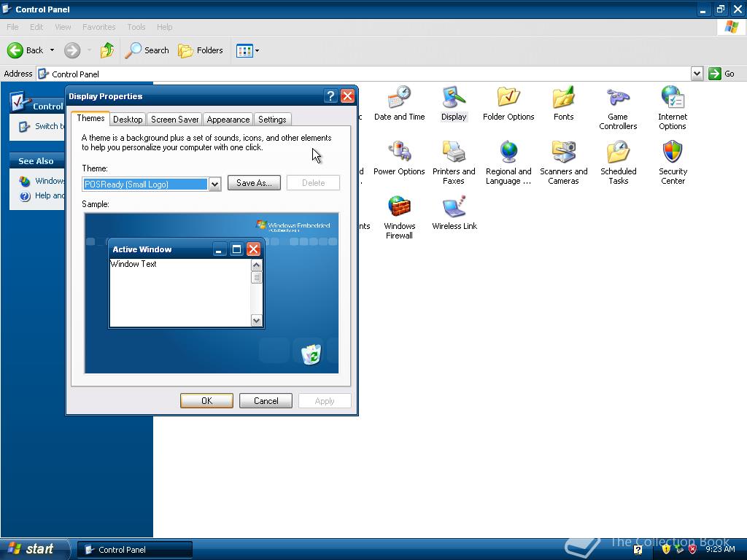Open Folder Options icon

point(508,104)
